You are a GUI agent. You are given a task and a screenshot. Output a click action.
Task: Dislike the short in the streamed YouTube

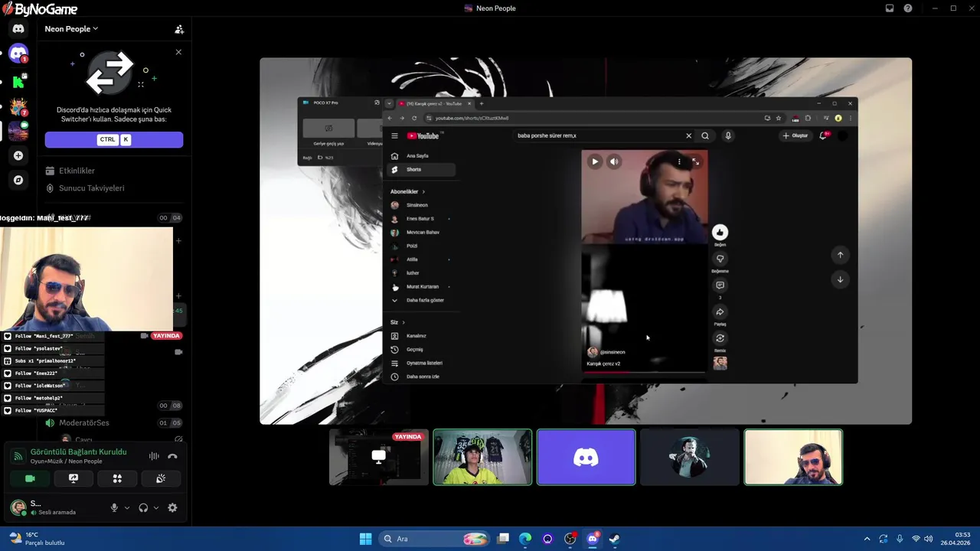720,259
